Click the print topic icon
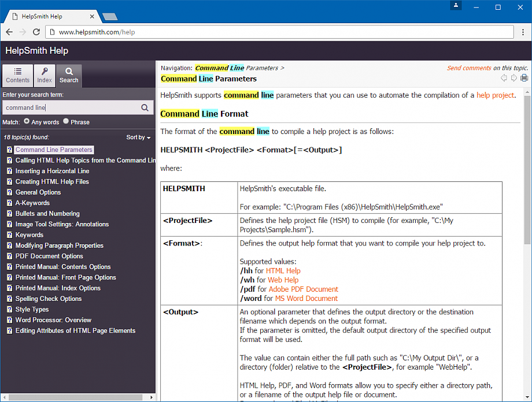The height and width of the screenshot is (402, 532). [x=524, y=78]
